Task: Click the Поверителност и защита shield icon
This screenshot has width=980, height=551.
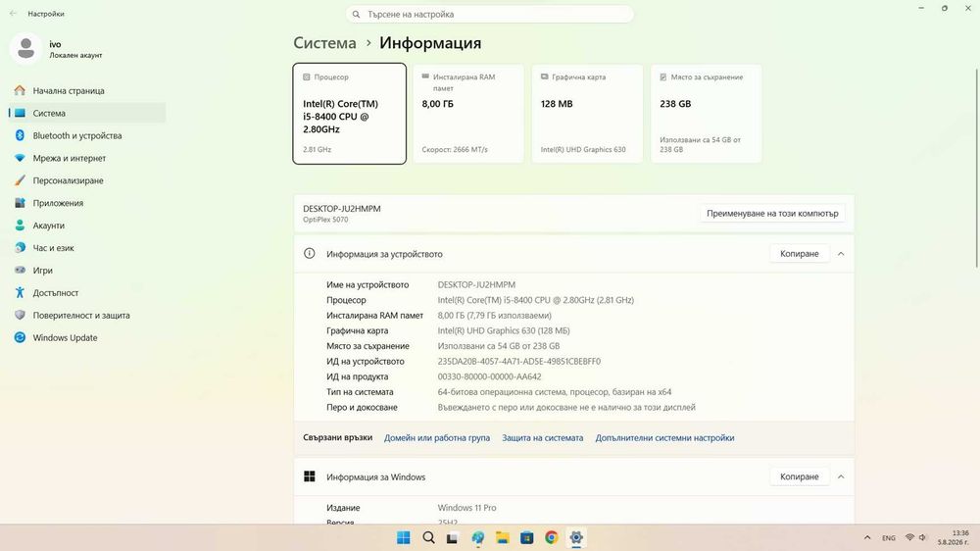Action: pos(20,316)
